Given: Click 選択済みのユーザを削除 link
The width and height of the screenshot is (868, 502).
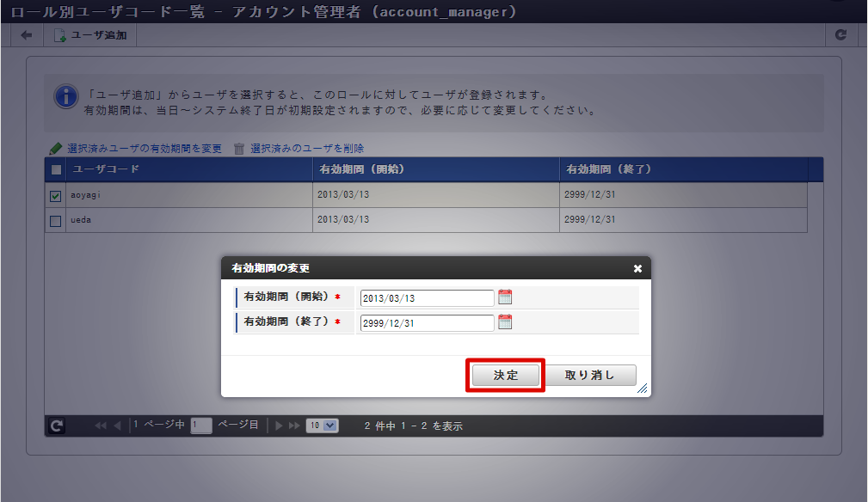Looking at the screenshot, I should 307,148.
